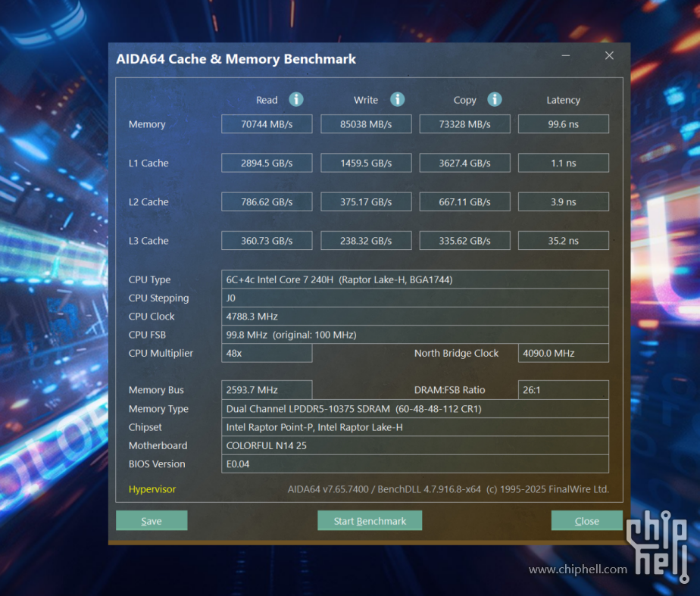Click the Memory row label
Viewport: 700px width, 596px height.
147,124
